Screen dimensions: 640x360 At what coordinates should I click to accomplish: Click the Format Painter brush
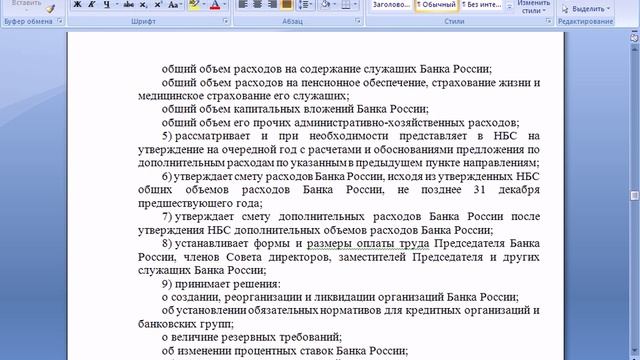[x=50, y=8]
